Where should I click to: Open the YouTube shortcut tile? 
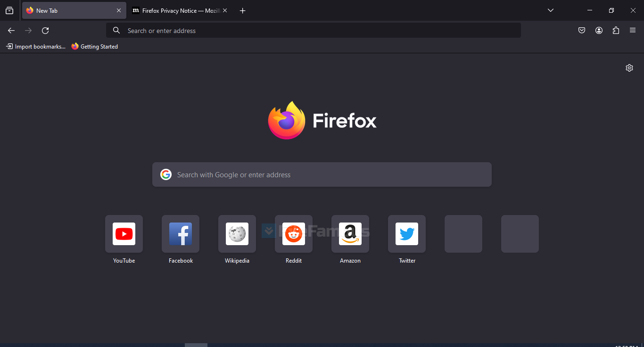pyautogui.click(x=124, y=234)
